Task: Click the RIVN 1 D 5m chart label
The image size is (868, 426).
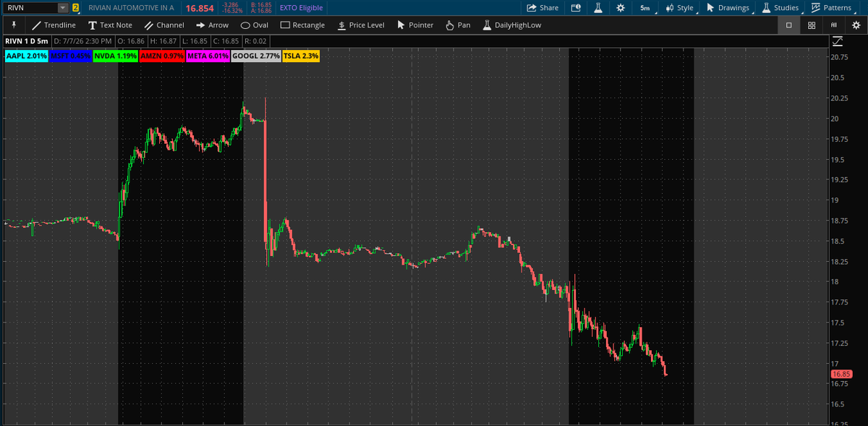Action: (x=26, y=41)
